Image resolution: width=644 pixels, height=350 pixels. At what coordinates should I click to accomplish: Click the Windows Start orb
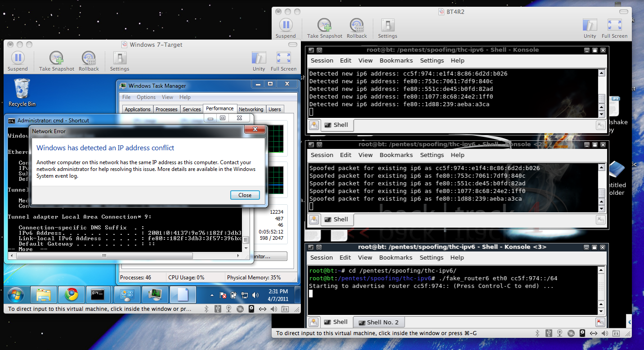[x=15, y=295]
